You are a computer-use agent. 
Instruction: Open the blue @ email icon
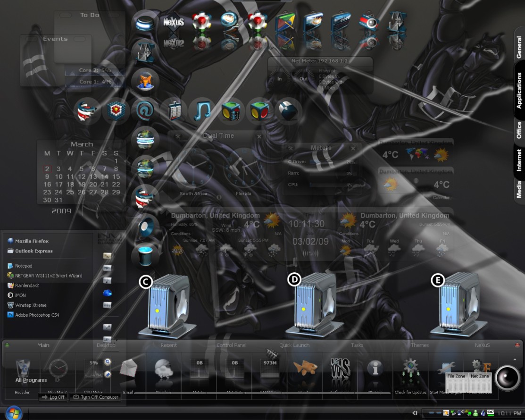coord(145,110)
